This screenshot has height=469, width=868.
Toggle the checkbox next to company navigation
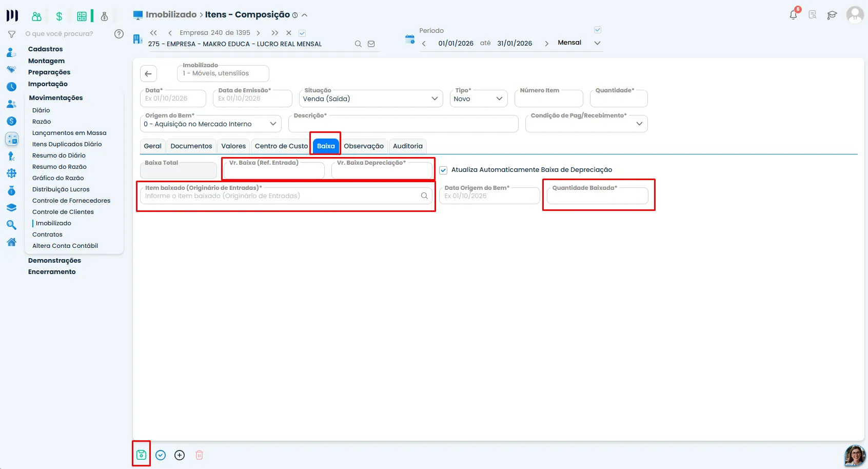tap(302, 33)
